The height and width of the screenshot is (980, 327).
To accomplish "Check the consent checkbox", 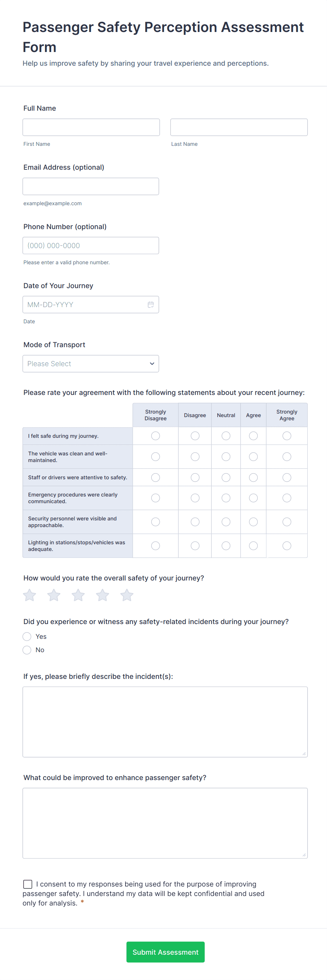I will pyautogui.click(x=28, y=884).
